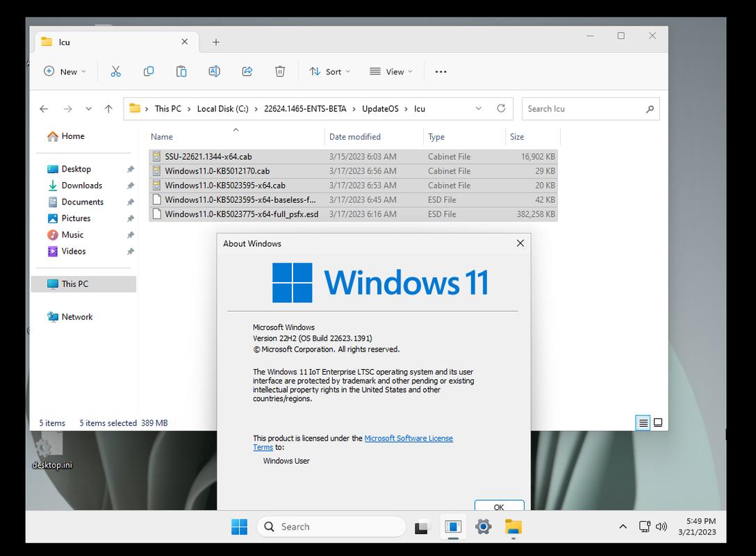The height and width of the screenshot is (556, 756).
Task: Open the New item dropdown
Action: [x=65, y=72]
